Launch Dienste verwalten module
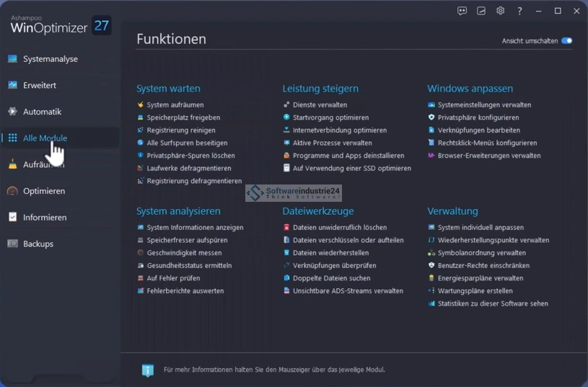This screenshot has width=588, height=387. click(x=320, y=105)
